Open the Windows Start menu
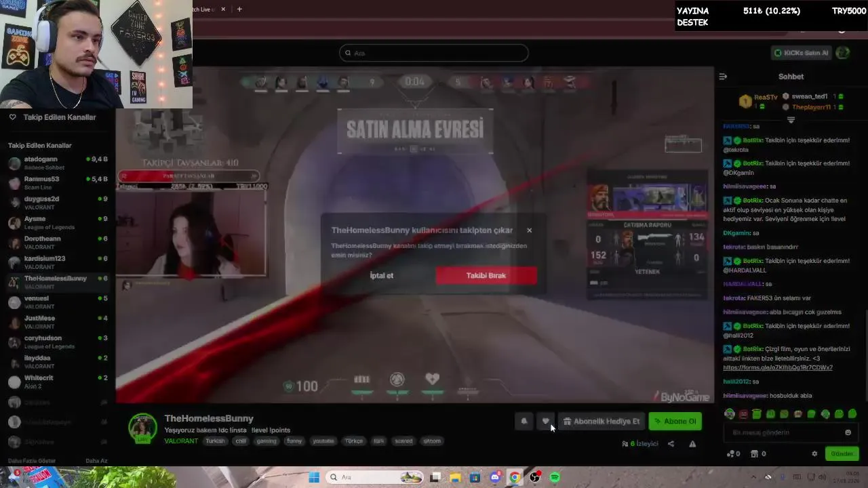The image size is (868, 488). point(314,477)
